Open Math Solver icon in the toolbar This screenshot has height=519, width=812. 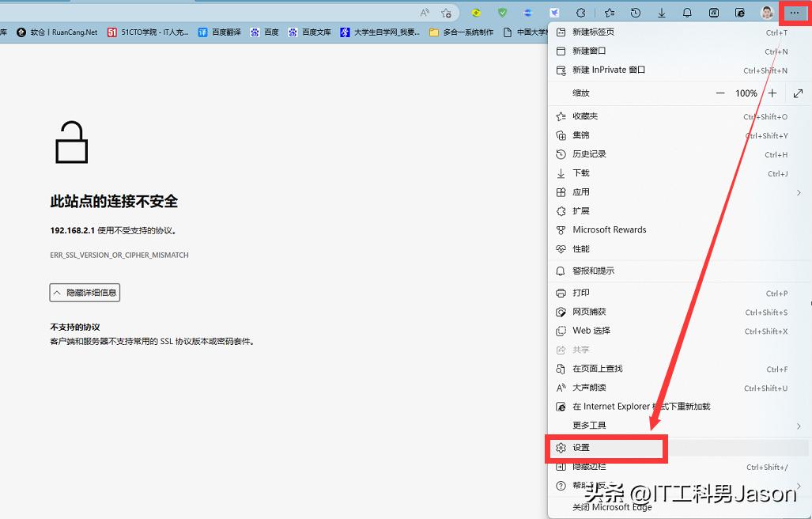tap(712, 12)
